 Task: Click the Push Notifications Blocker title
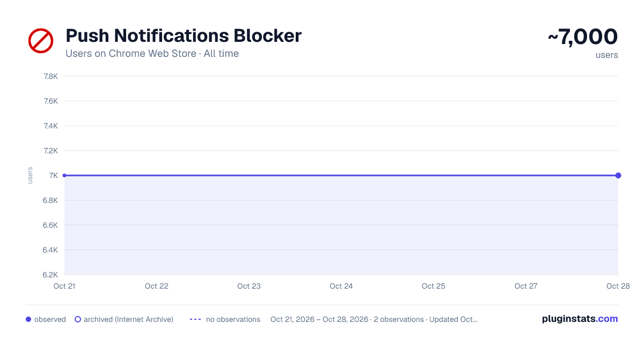pos(184,36)
